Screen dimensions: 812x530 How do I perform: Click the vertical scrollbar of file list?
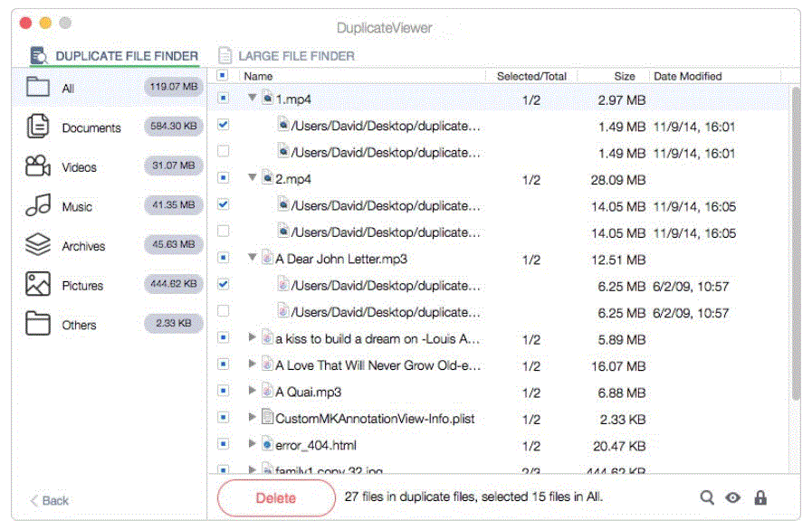[796, 243]
